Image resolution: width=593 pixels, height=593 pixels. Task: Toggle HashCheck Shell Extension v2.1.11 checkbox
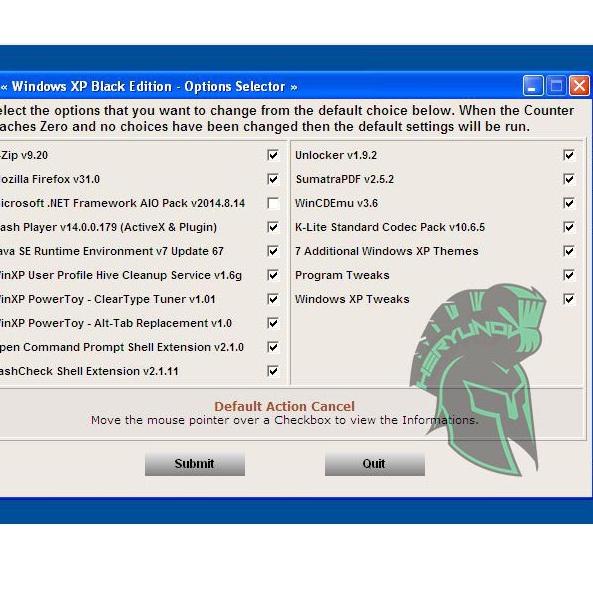pyautogui.click(x=273, y=371)
